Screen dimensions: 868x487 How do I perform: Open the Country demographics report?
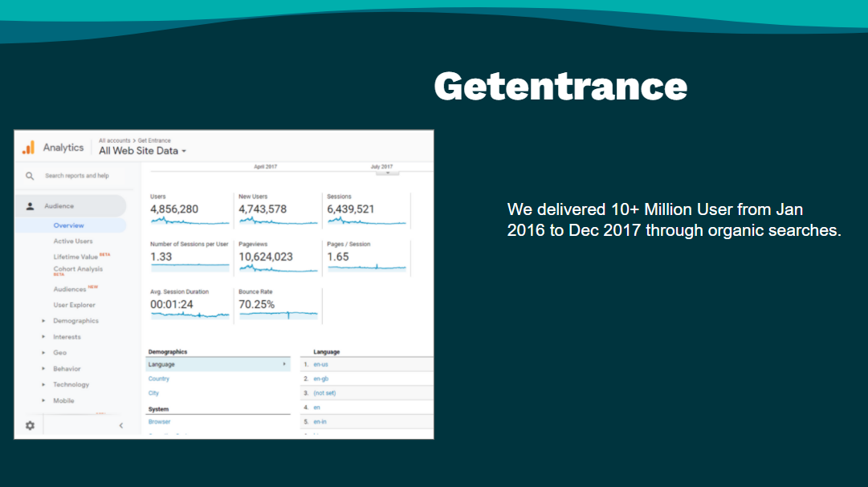(159, 378)
